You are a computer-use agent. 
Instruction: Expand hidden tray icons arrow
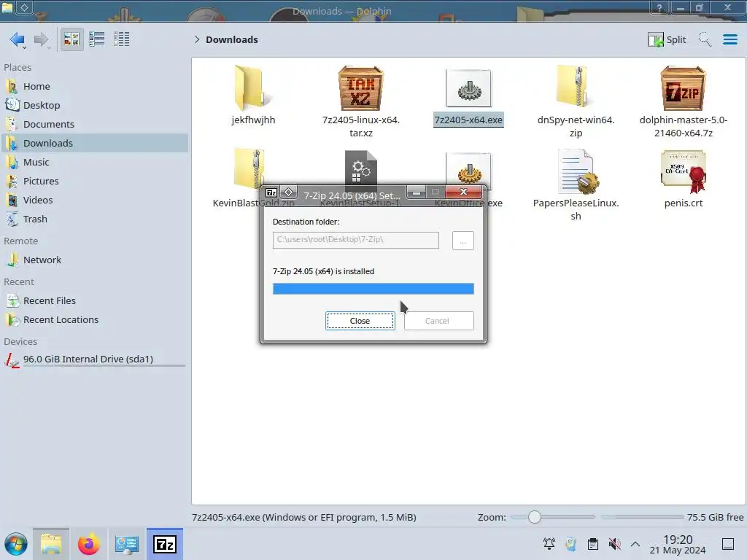click(635, 544)
